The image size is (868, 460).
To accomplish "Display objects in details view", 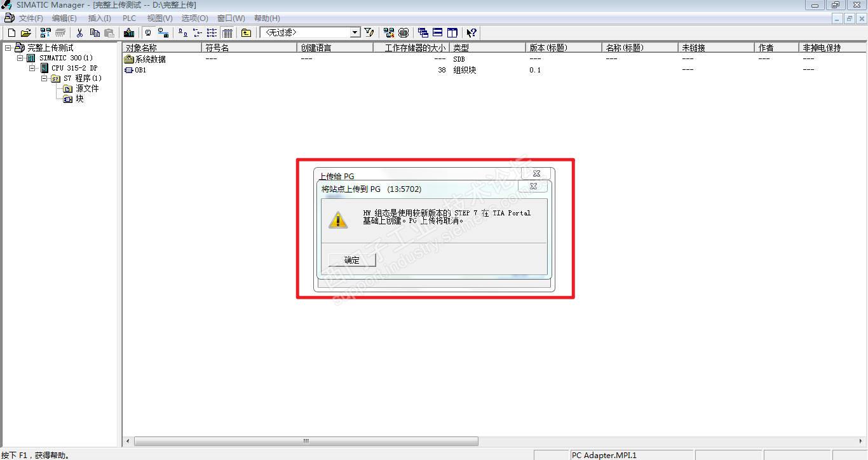I will coord(227,32).
